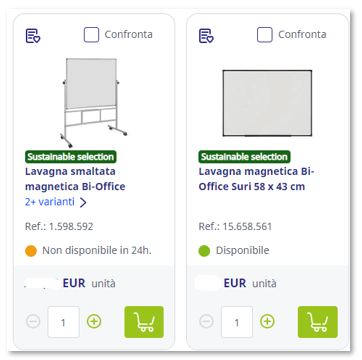Image resolution: width=362 pixels, height=360 pixels.
Task: Add Lavagna smaltata magnetica to wishlist icon
Action: (33, 36)
